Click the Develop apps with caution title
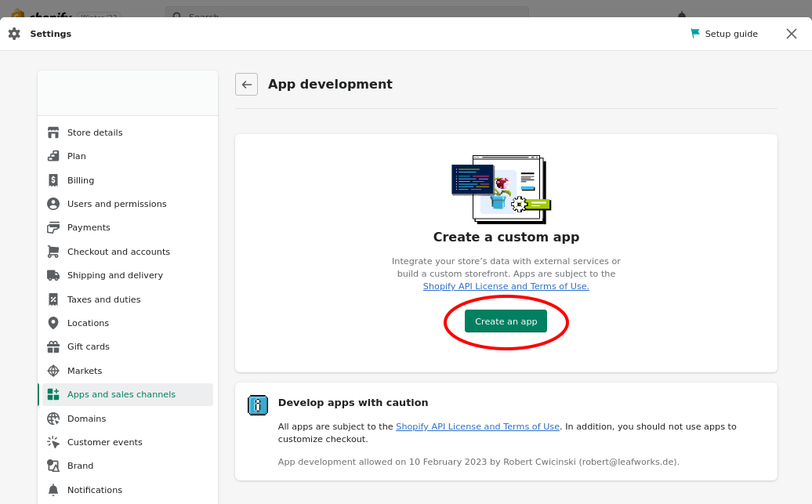Viewport: 812px width, 504px height. [x=353, y=402]
